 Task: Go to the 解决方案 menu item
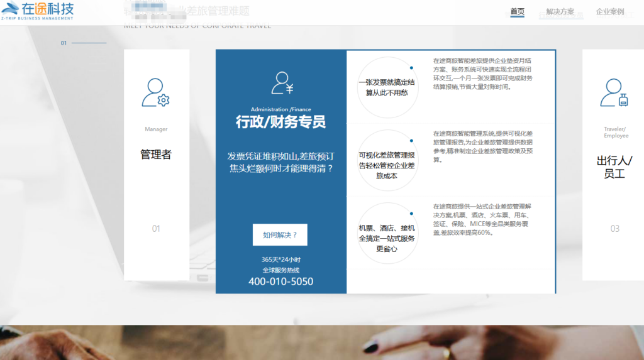click(x=560, y=11)
